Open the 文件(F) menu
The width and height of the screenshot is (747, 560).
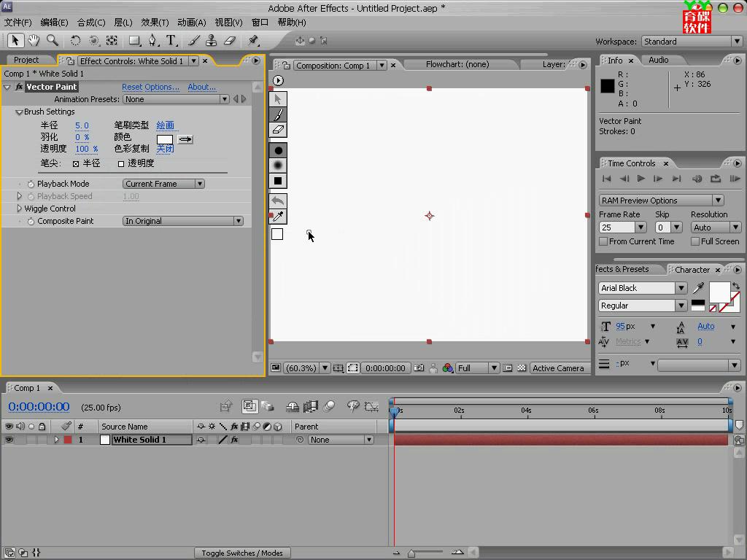[x=18, y=23]
